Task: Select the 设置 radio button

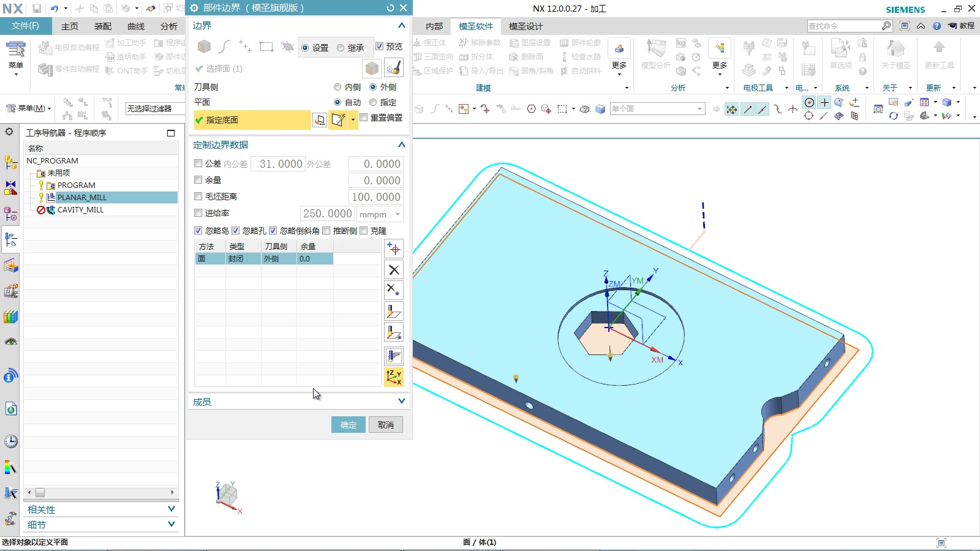Action: coord(305,48)
